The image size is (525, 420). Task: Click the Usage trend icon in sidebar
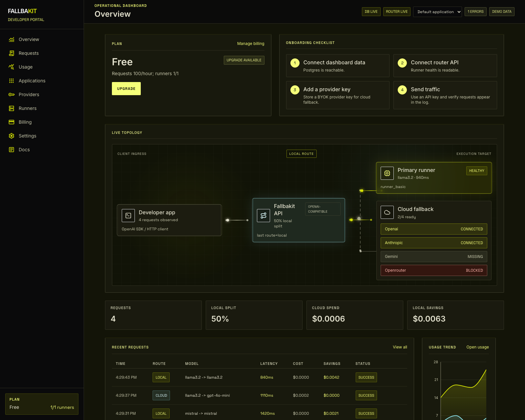click(x=11, y=67)
